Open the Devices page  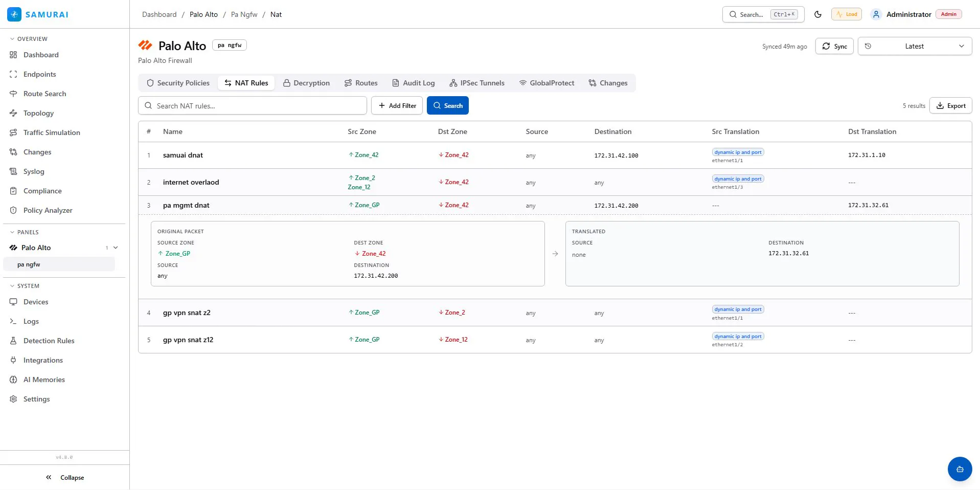coord(36,302)
